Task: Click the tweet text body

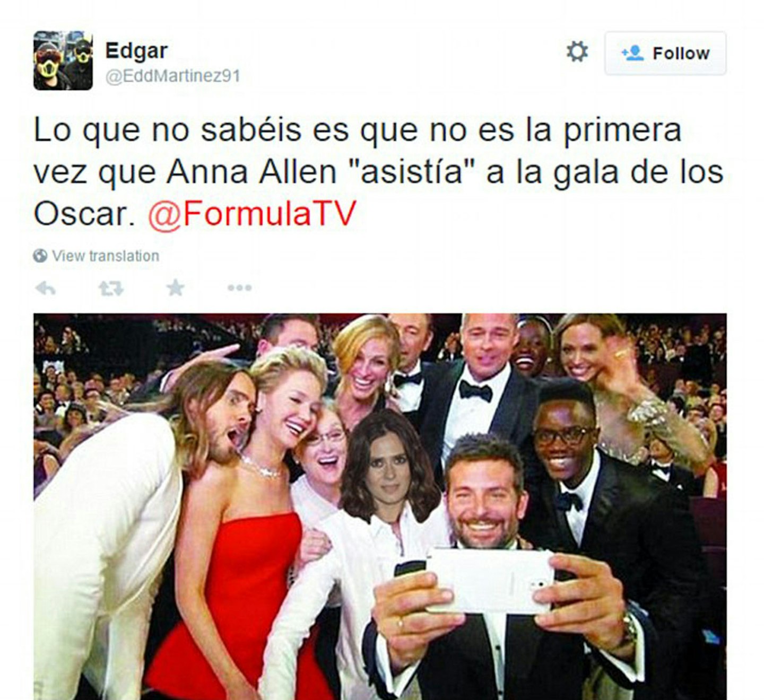Action: 379,172
